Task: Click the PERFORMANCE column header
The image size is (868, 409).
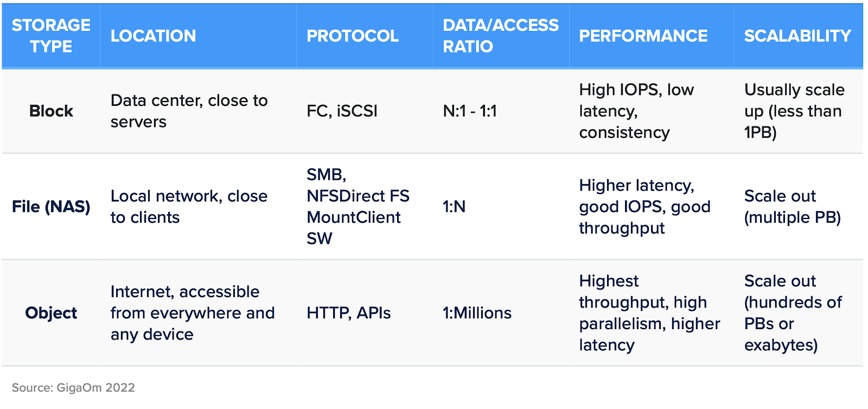Action: 643,36
